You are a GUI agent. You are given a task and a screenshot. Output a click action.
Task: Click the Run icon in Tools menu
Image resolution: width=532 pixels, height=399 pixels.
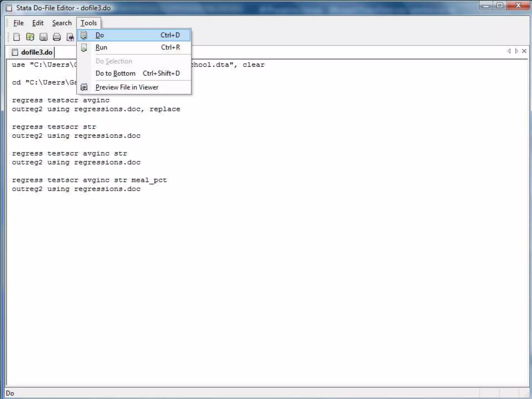click(x=84, y=48)
